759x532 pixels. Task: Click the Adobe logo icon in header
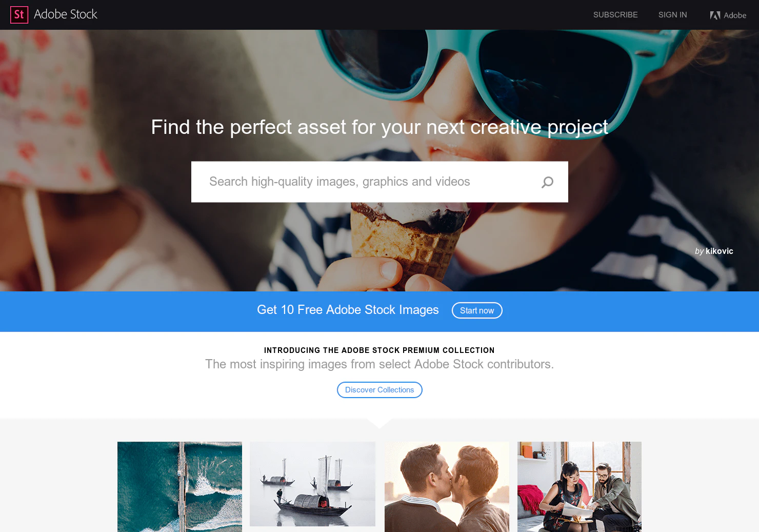pyautogui.click(x=715, y=15)
